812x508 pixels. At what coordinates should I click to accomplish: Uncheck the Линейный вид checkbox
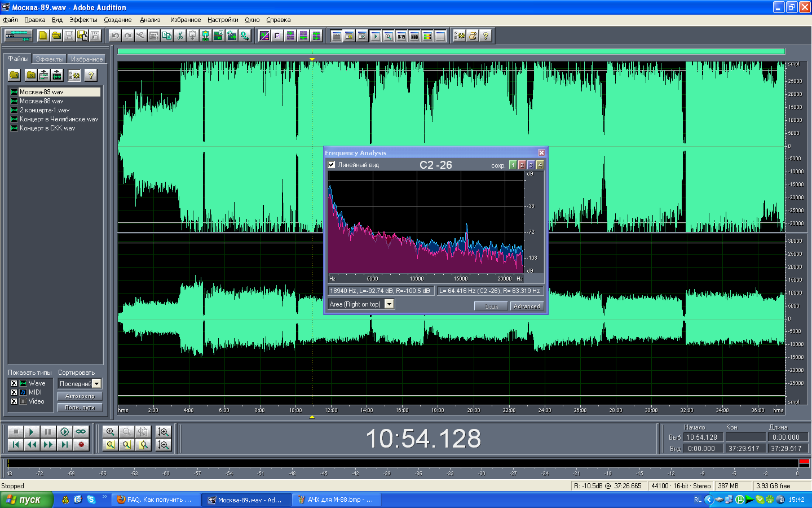[x=332, y=165]
